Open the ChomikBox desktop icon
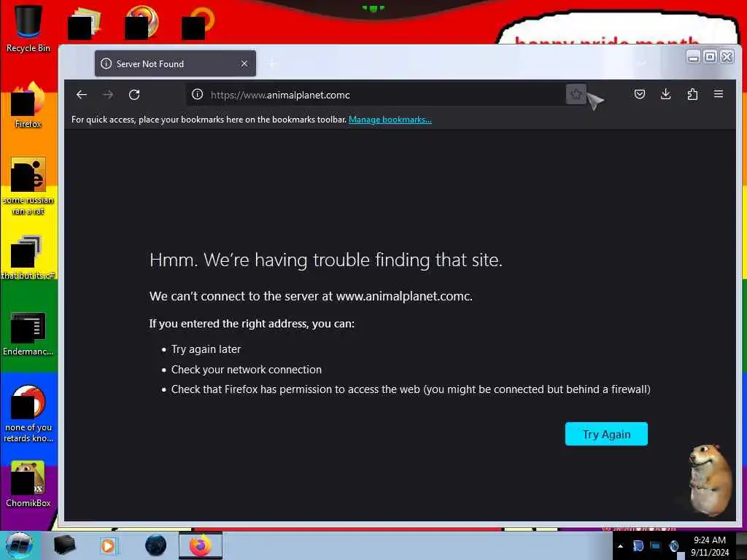 click(x=28, y=484)
